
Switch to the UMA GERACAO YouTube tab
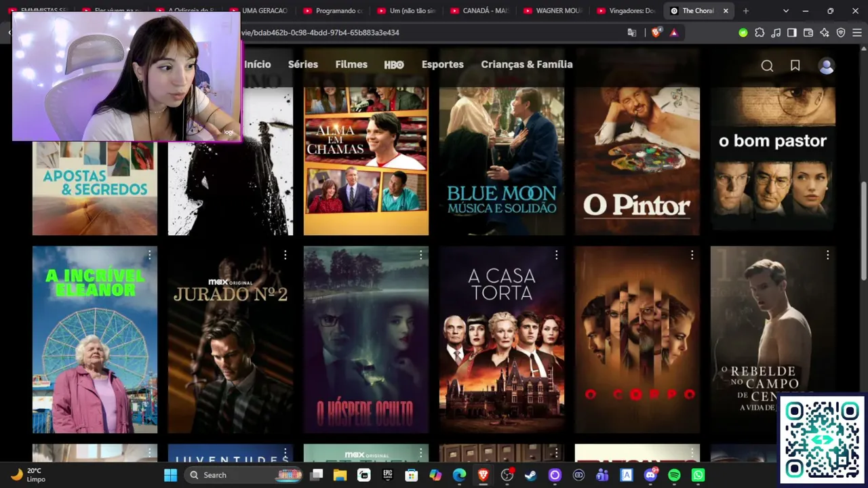259,11
